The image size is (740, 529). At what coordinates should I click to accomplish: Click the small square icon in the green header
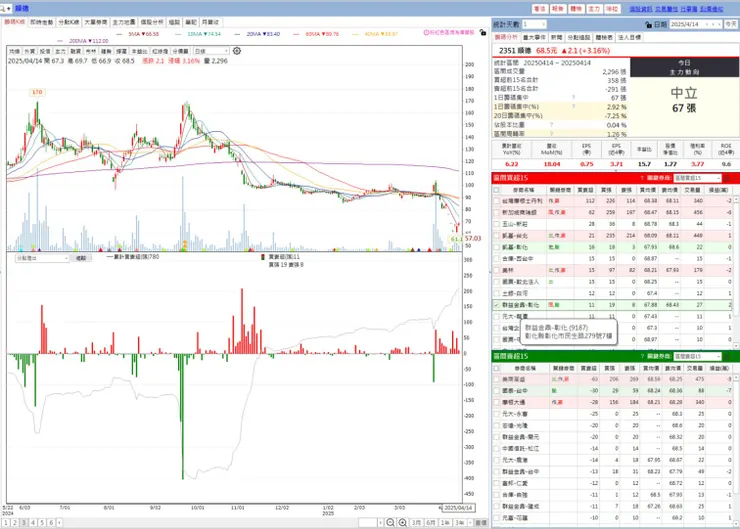tap(727, 356)
